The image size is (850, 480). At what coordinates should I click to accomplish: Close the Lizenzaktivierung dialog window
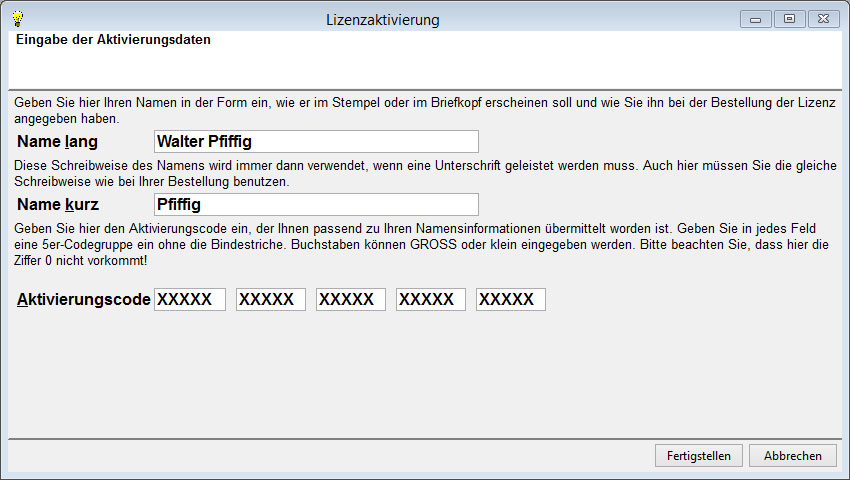(823, 19)
